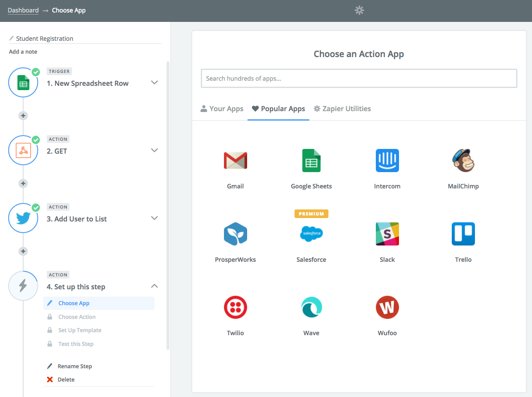Screen dimensions: 532x397
Task: Click the 3. Add User to List title
Action: pos(77,219)
